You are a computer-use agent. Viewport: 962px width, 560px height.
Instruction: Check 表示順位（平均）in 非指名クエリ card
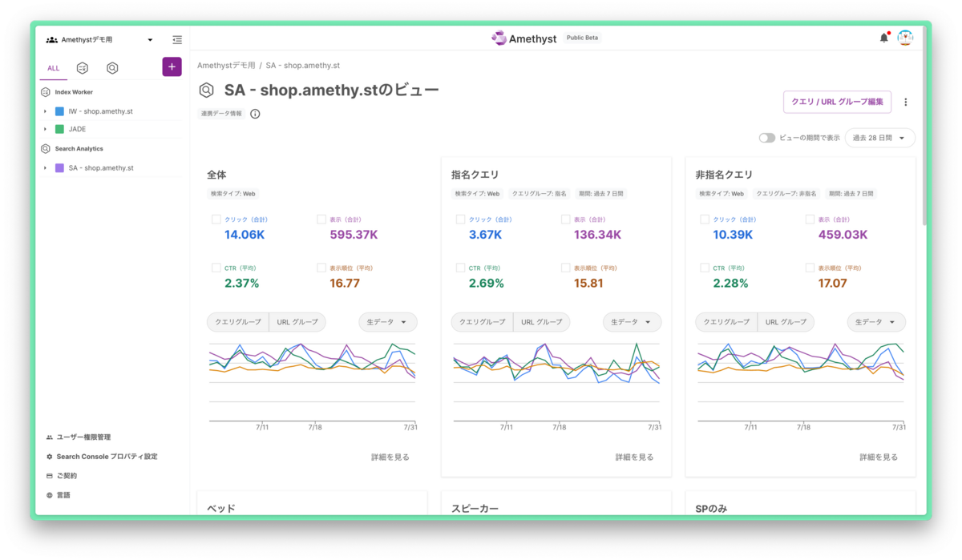[x=810, y=268]
